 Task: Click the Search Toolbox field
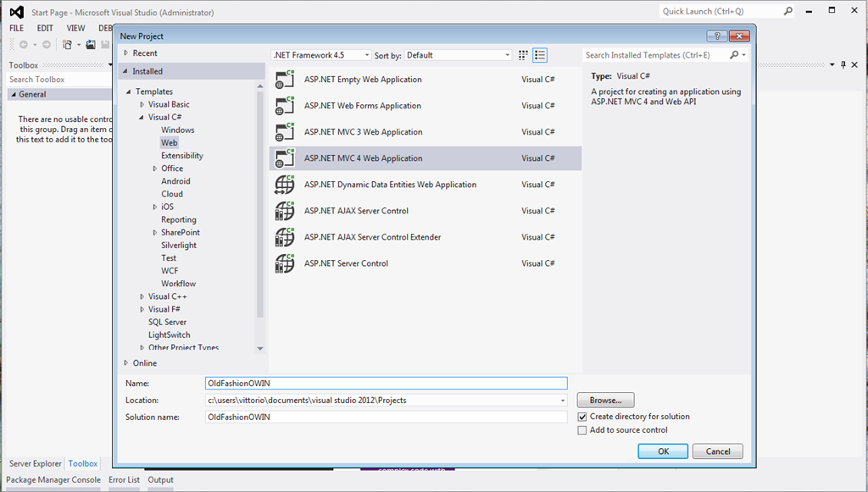tap(60, 80)
